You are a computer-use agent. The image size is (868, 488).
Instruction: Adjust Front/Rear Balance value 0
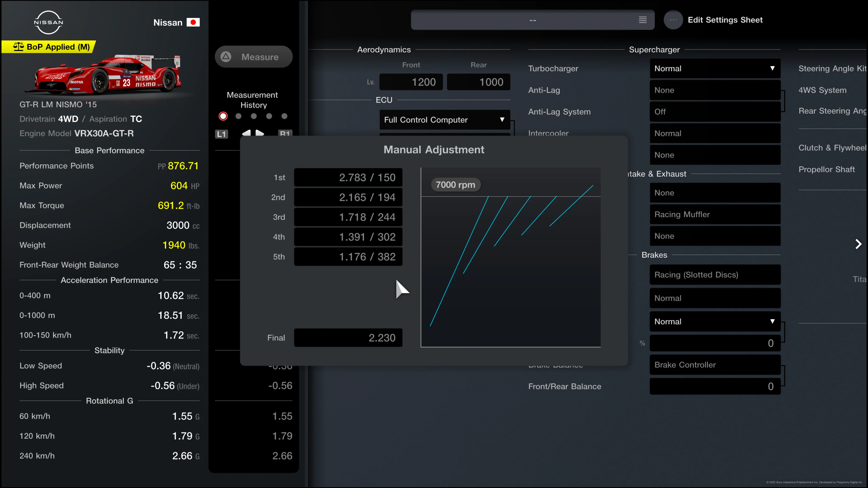(715, 386)
